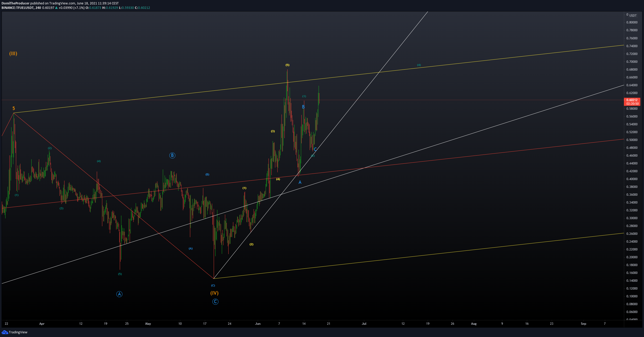The image size is (644, 337).
Task: Click the blue A label near June 14
Action: tap(300, 182)
